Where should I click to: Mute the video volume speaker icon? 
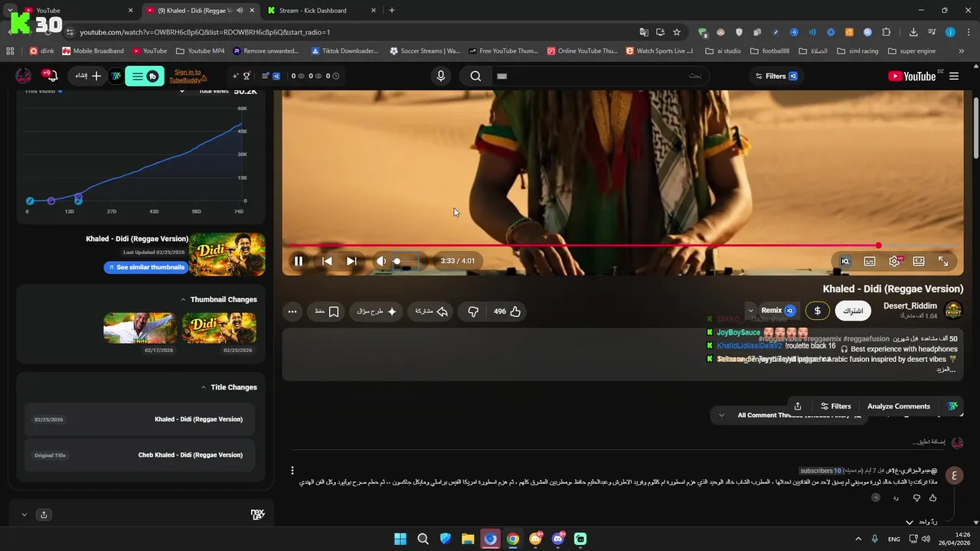(381, 261)
